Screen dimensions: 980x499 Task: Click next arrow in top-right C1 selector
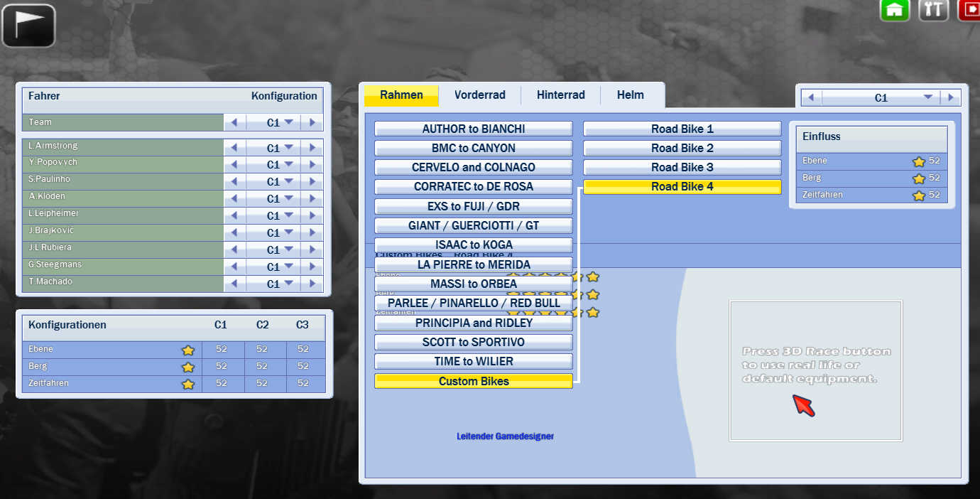950,97
